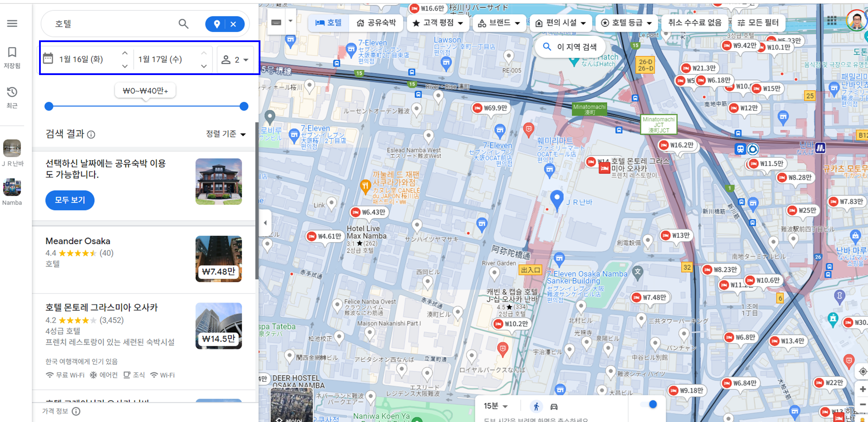Open the 호텔 몬토레 photo thumbnail
Image resolution: width=868 pixels, height=422 pixels.
click(x=219, y=326)
